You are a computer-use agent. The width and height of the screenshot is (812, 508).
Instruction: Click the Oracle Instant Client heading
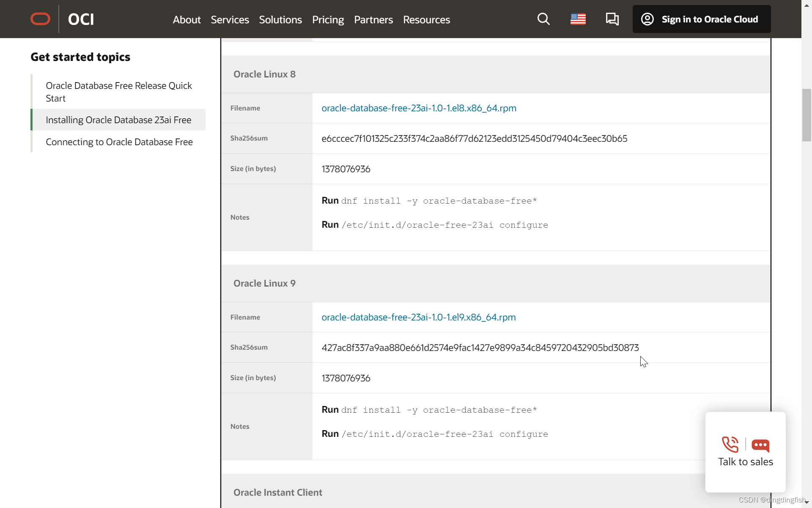(x=278, y=492)
